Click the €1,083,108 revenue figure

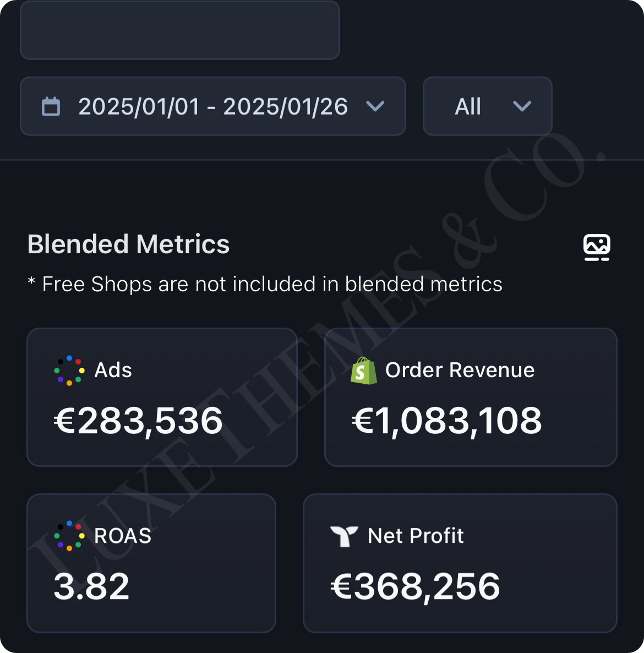[x=447, y=421]
